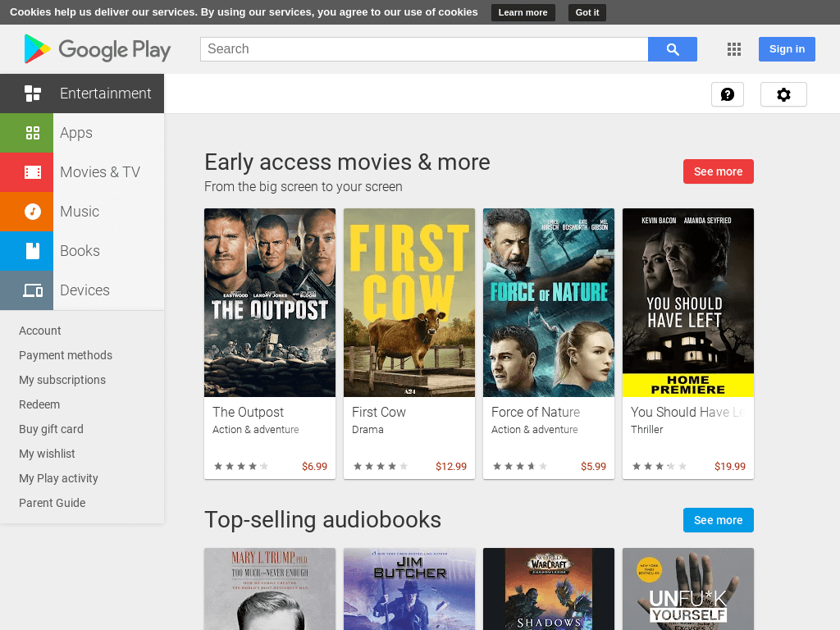
Task: Click the Google Play logo
Action: pyautogui.click(x=98, y=48)
